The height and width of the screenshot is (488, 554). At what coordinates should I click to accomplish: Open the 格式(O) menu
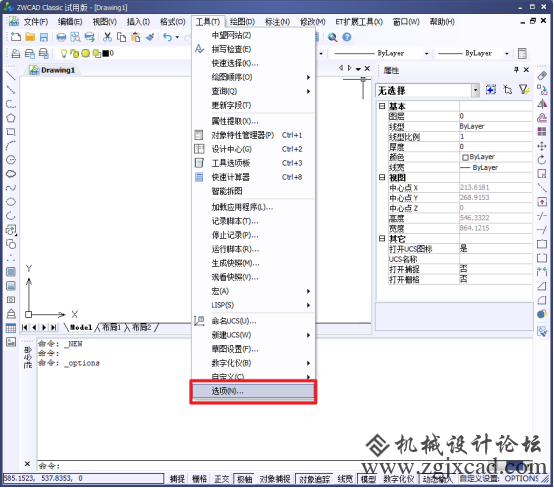click(x=172, y=22)
